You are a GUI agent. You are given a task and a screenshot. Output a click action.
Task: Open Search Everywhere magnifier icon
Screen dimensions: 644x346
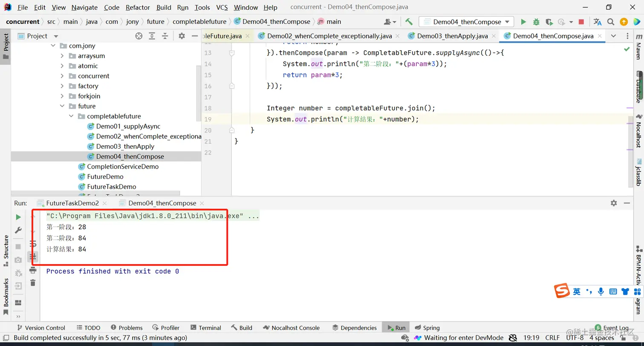tap(611, 22)
